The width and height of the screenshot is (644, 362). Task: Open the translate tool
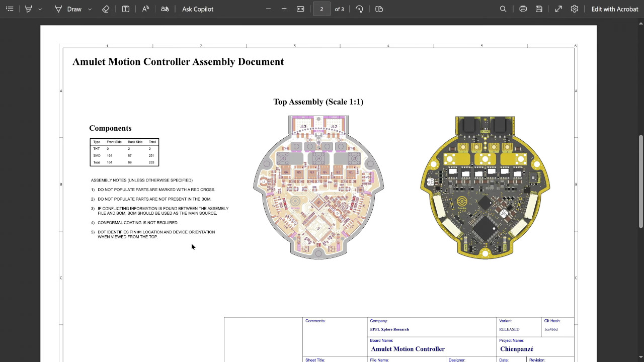click(165, 9)
